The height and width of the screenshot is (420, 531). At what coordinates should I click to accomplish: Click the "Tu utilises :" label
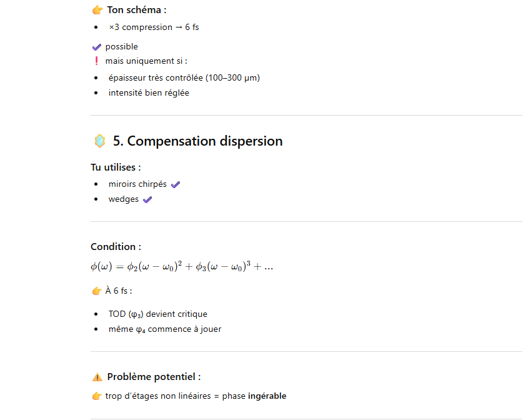tap(116, 167)
